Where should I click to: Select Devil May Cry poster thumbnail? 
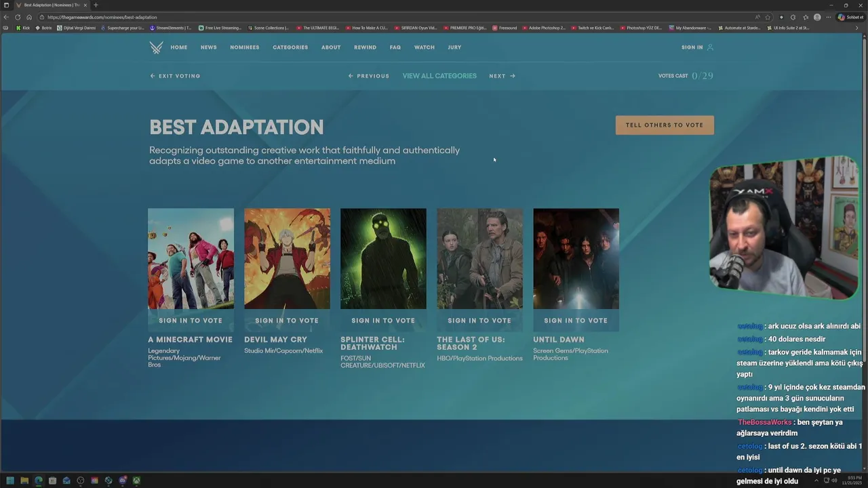click(287, 258)
